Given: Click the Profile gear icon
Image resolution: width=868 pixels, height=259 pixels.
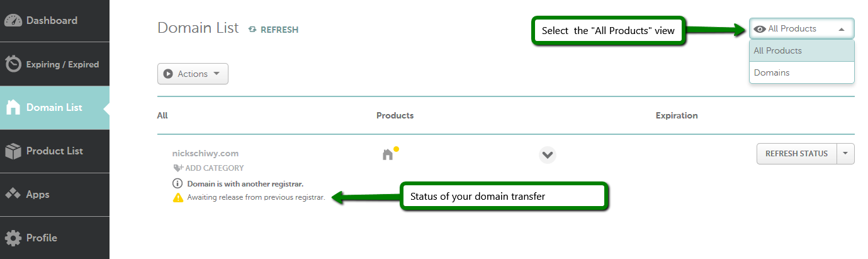Looking at the screenshot, I should coord(13,238).
